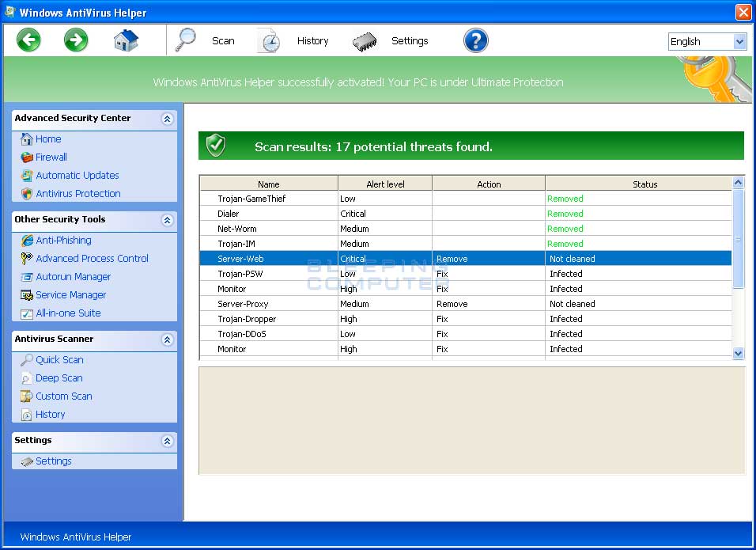756x550 pixels.
Task: Select the Server-Proxy threat row name
Action: (243, 304)
